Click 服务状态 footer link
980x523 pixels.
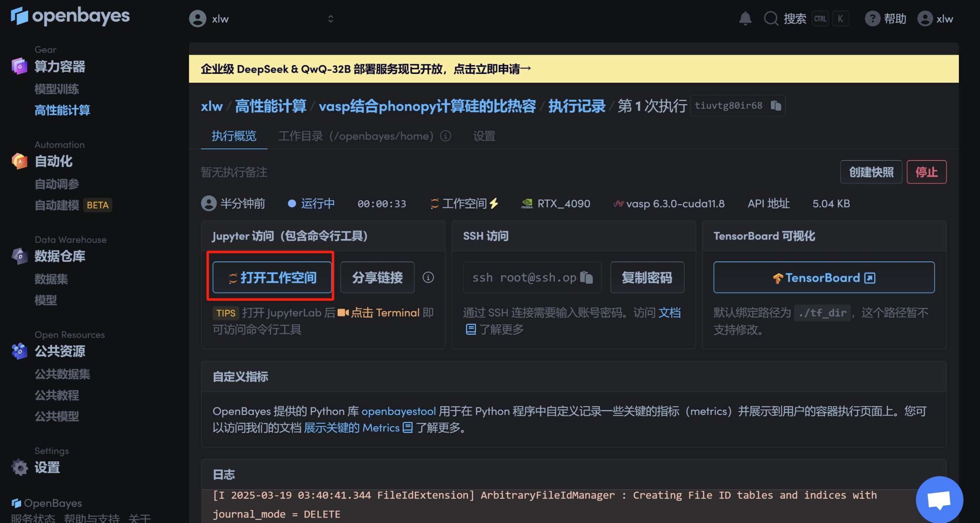click(x=33, y=518)
